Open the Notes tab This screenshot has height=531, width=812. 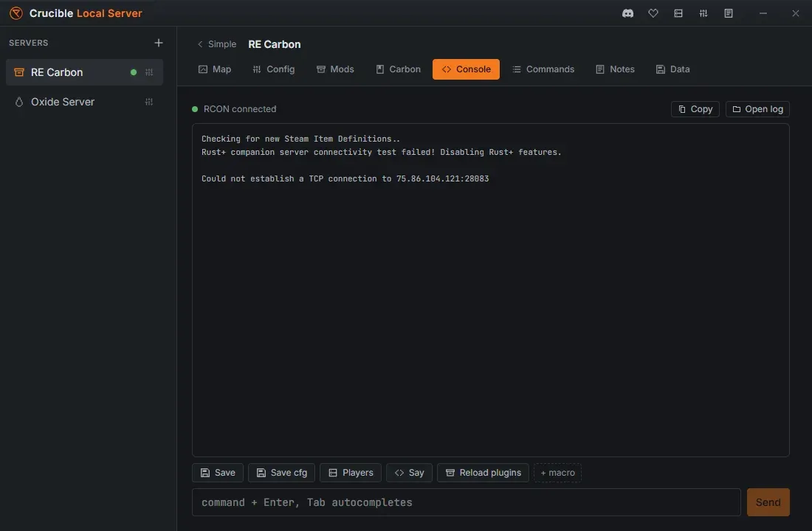[x=615, y=69]
